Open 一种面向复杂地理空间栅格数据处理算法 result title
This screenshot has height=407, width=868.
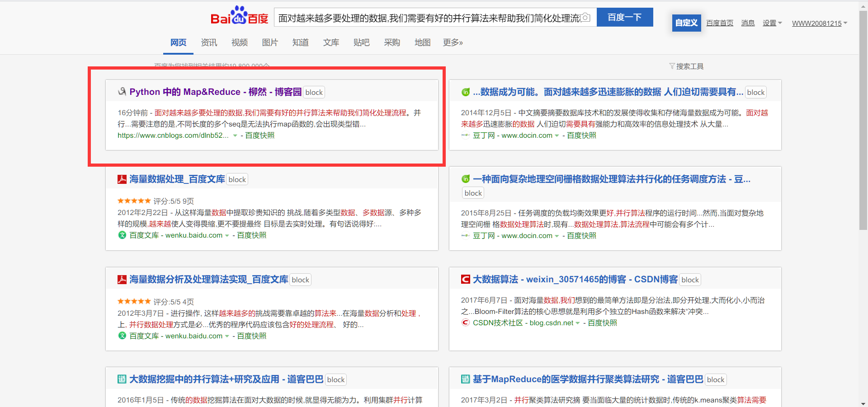tap(612, 179)
